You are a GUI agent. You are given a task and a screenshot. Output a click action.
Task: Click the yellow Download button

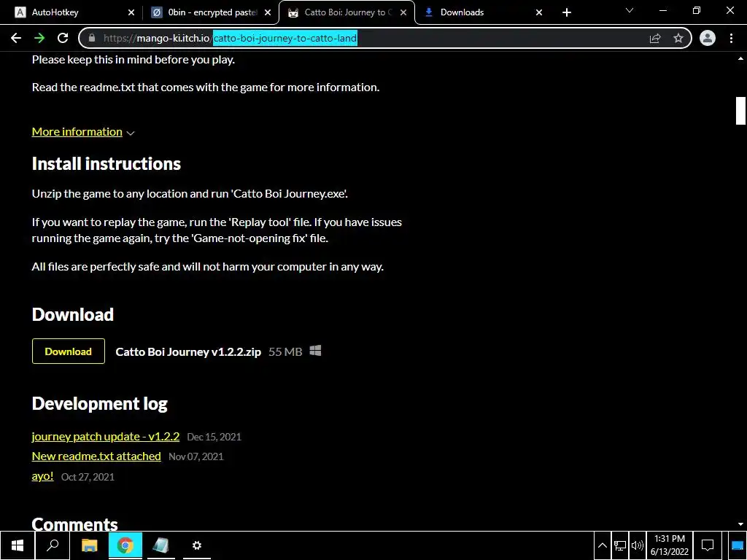(68, 351)
